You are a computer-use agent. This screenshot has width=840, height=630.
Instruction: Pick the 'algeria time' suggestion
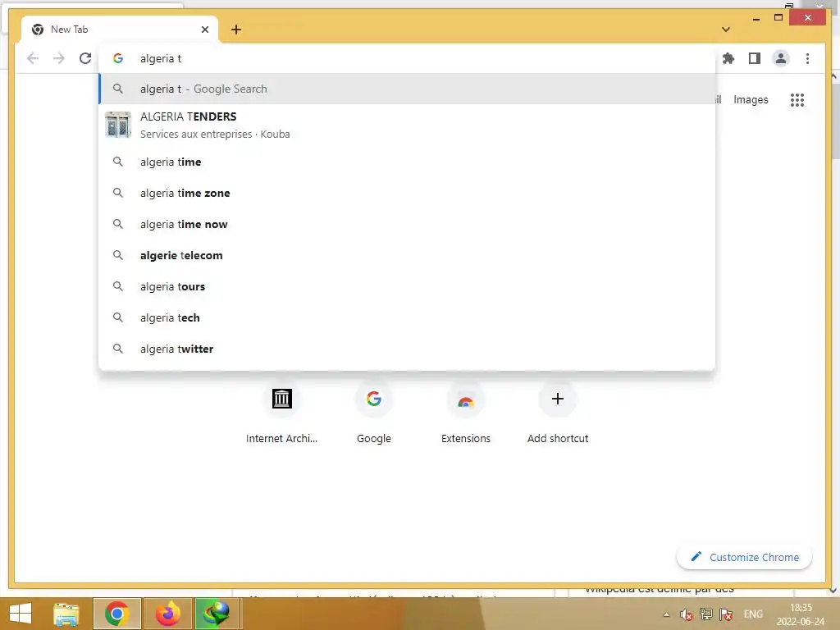407,162
